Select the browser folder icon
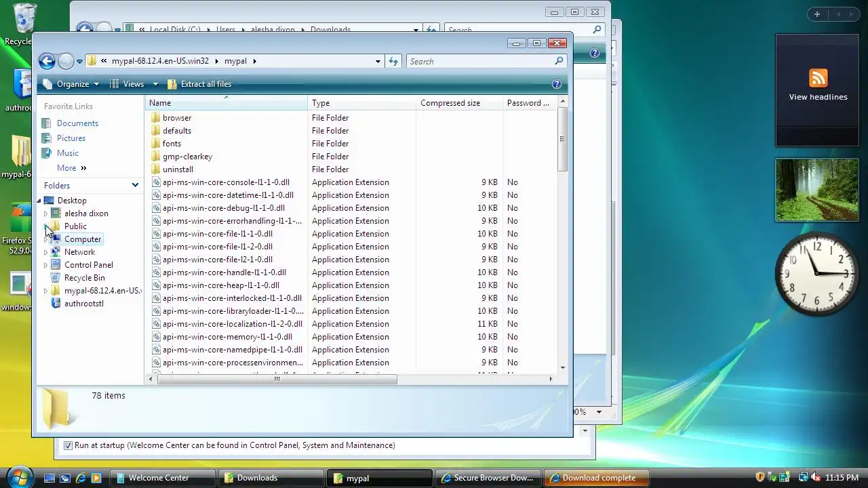The height and width of the screenshot is (488, 868). [x=156, y=118]
